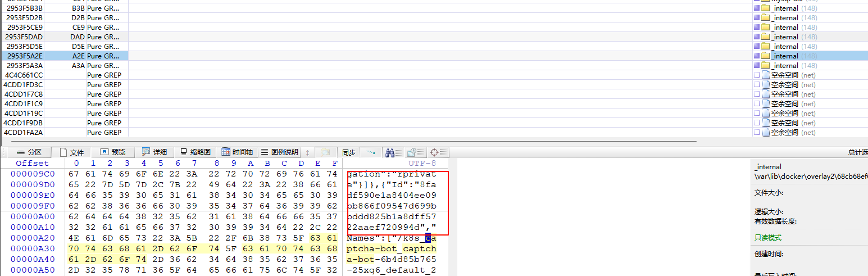Click the folder icon in the 2953F5DAD row
The image size is (868, 276).
[766, 37]
